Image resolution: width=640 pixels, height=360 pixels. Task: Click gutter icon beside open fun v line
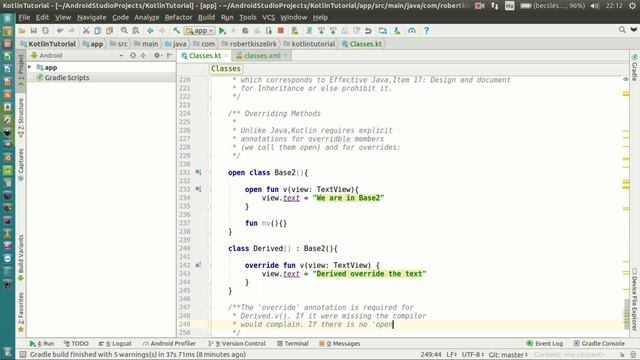(x=198, y=189)
